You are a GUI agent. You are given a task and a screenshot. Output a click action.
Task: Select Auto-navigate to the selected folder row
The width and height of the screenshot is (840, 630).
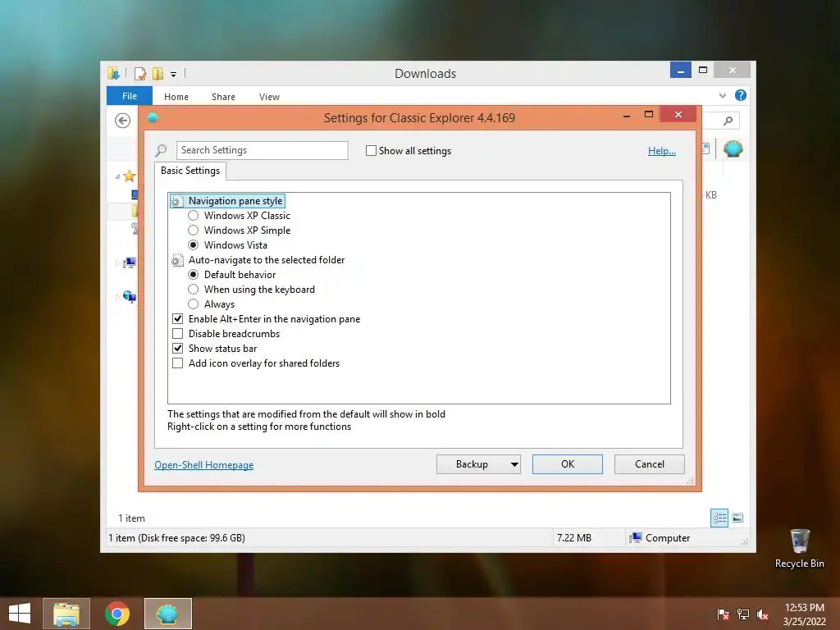(x=267, y=260)
